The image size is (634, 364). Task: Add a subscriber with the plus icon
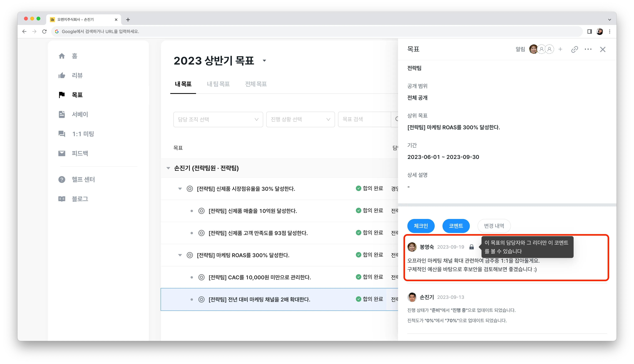pyautogui.click(x=560, y=49)
